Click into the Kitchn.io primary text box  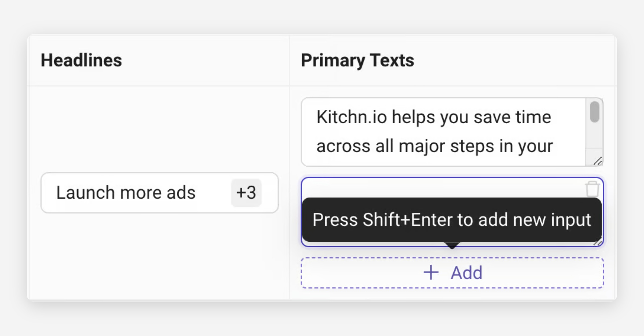(x=443, y=132)
